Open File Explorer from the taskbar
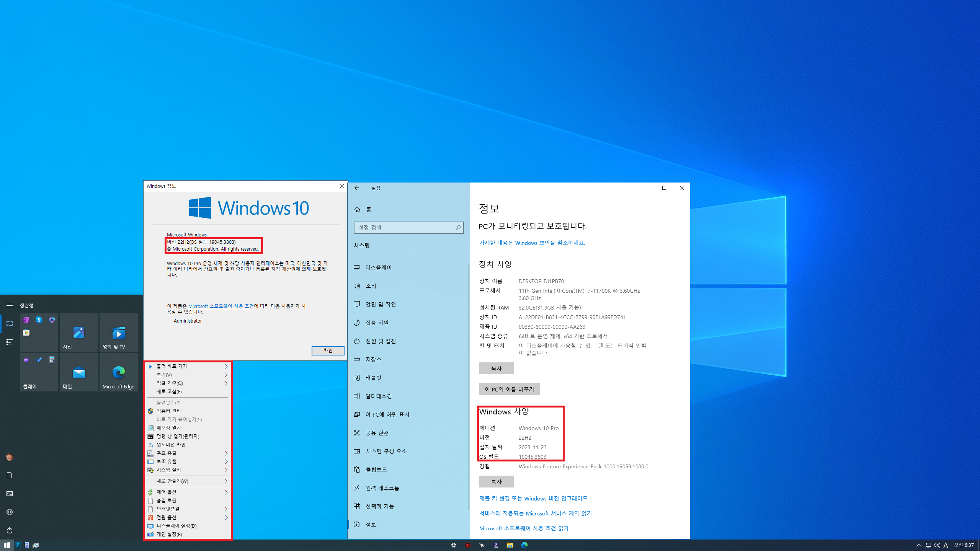This screenshot has width=980, height=551. (510, 545)
